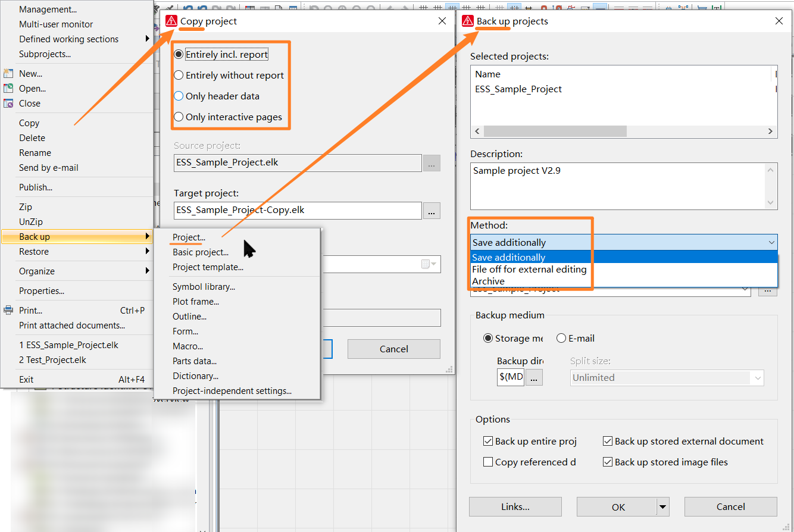Click the browse button next to Target project
The image size is (794, 532).
pos(432,210)
